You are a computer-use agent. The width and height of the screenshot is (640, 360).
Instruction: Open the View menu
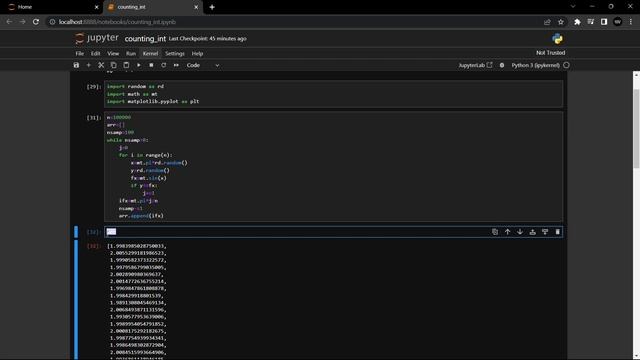tap(113, 53)
